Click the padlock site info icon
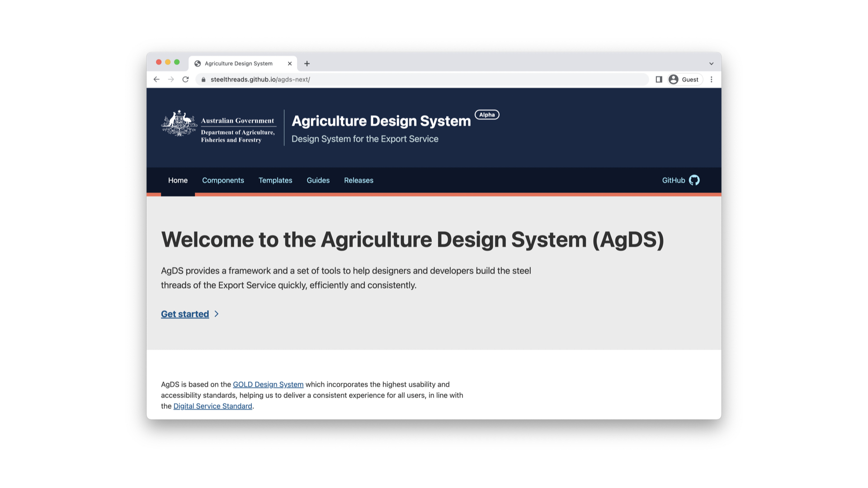 coord(203,80)
